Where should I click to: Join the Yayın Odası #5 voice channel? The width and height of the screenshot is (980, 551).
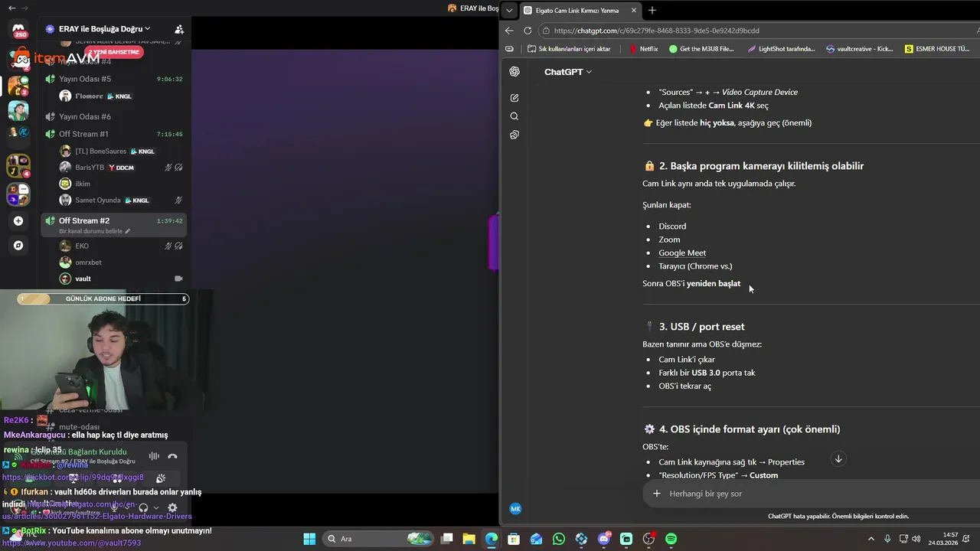(113, 79)
